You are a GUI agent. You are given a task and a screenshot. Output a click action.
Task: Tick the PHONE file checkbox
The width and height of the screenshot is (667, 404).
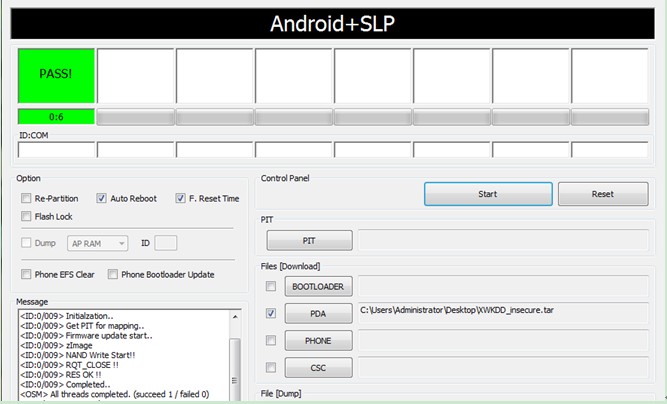271,340
